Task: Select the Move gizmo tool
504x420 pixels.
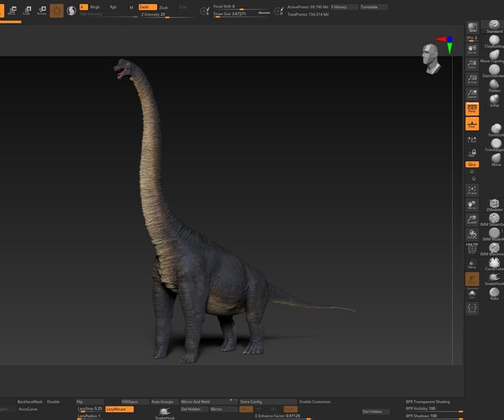Action: click(x=12, y=10)
